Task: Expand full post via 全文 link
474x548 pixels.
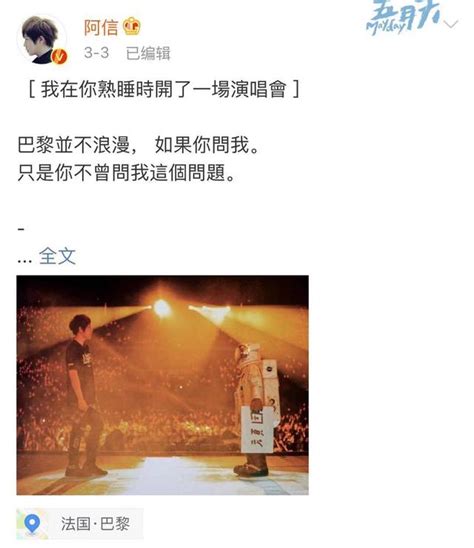Action: pos(57,256)
